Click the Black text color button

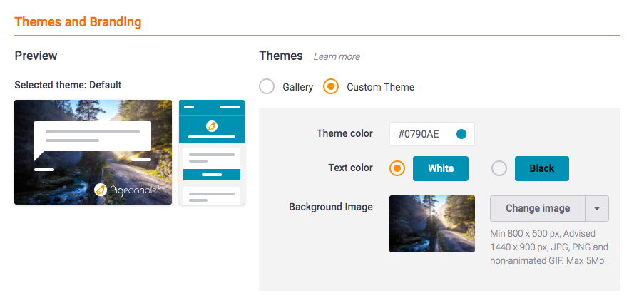pyautogui.click(x=542, y=168)
